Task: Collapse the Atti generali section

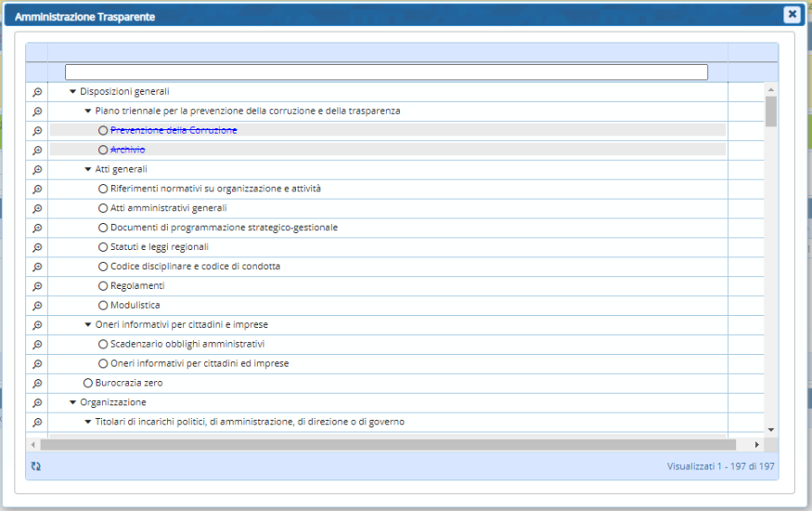Action: (88, 170)
